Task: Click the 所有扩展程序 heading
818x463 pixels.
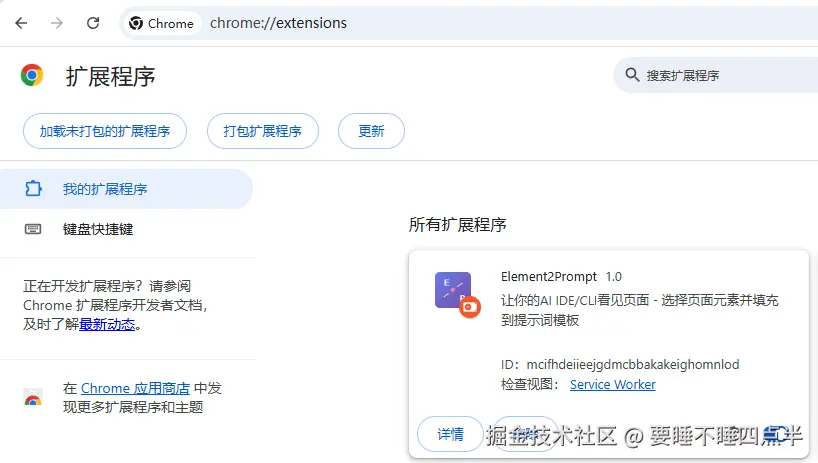Action: 458,225
